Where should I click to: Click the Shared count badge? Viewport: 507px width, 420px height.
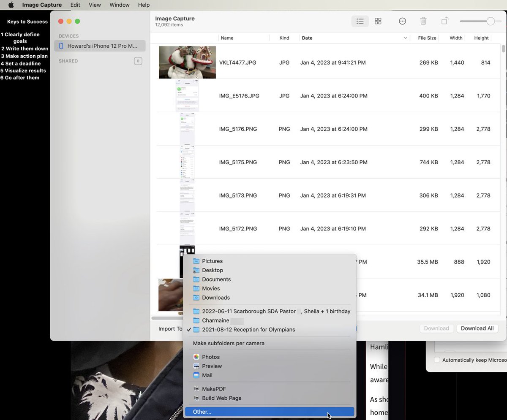click(x=138, y=61)
